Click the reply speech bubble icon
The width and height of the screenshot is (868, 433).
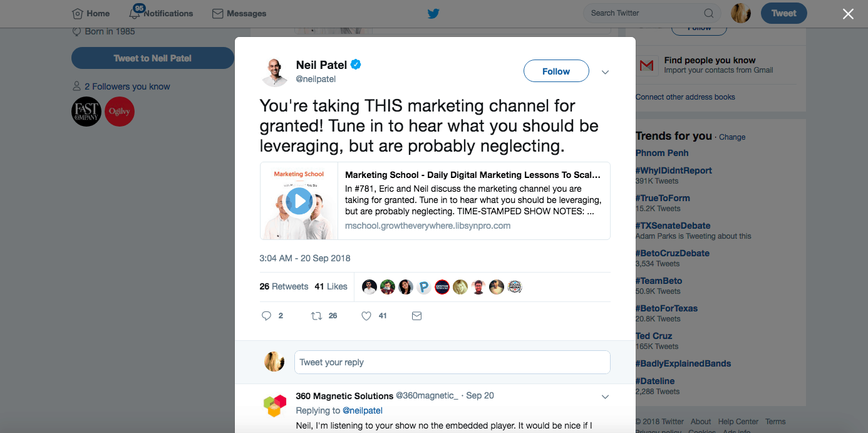266,316
